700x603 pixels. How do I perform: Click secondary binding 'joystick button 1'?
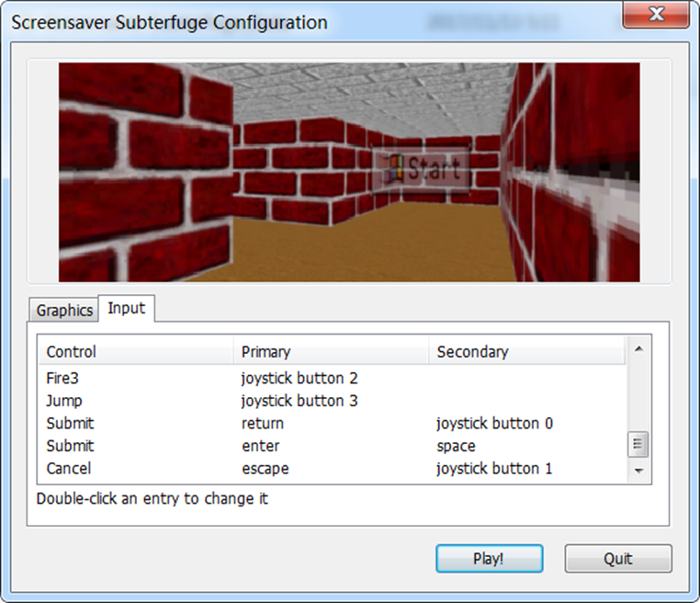494,469
